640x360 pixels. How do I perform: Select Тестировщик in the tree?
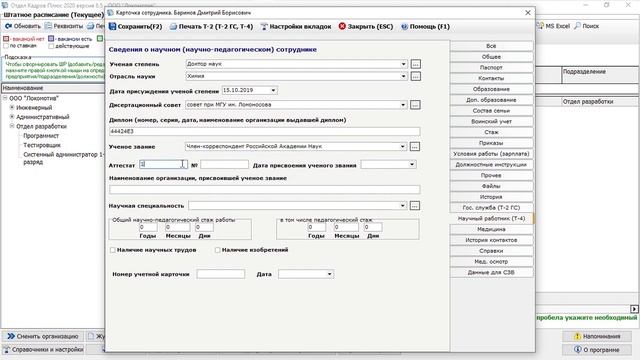42,145
